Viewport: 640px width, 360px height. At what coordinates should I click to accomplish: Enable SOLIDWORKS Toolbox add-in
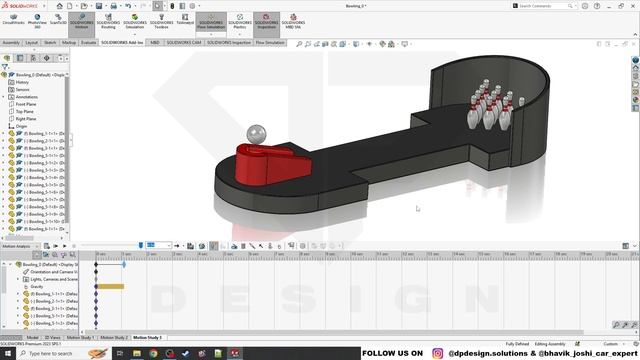coord(161,21)
